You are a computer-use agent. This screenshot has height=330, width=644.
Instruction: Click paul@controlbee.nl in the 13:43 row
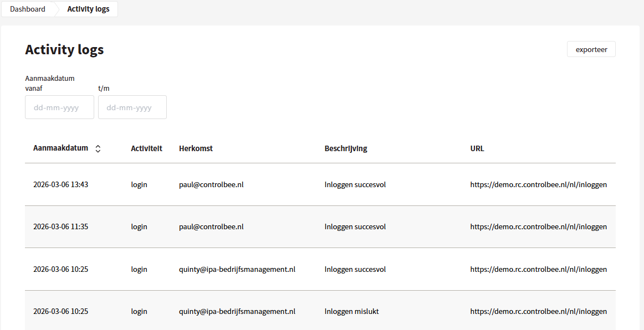[x=211, y=185]
